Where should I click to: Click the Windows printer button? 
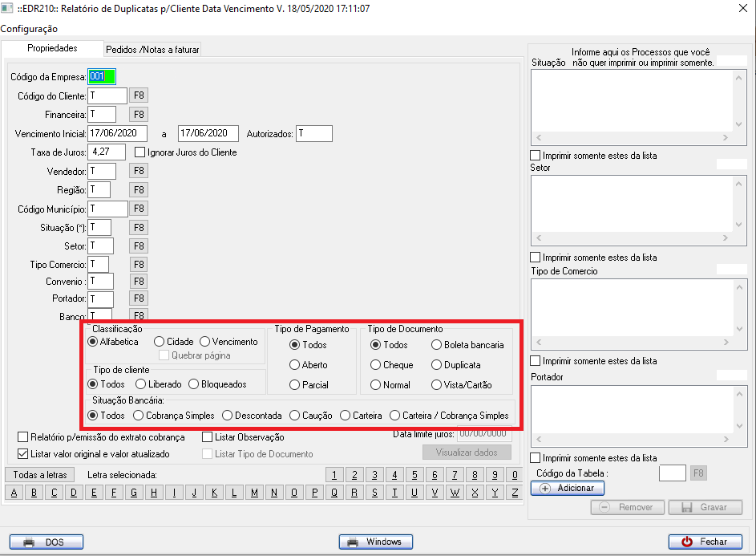pos(375,542)
